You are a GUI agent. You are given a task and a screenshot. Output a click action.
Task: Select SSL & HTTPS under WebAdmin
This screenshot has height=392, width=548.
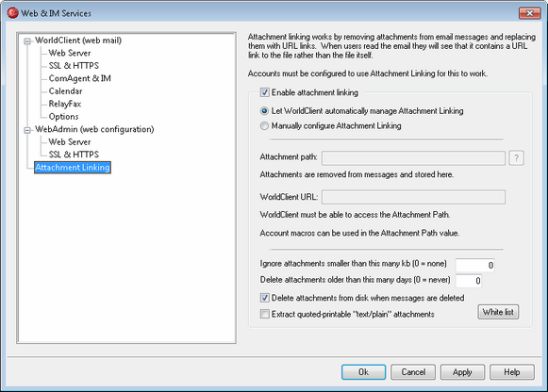click(74, 155)
